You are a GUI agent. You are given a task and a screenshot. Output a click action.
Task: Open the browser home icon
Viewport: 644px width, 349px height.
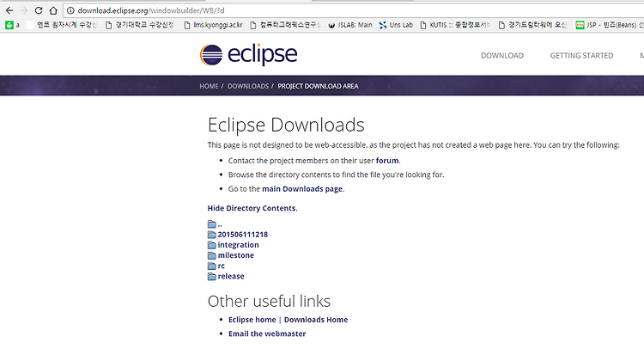pos(53,10)
